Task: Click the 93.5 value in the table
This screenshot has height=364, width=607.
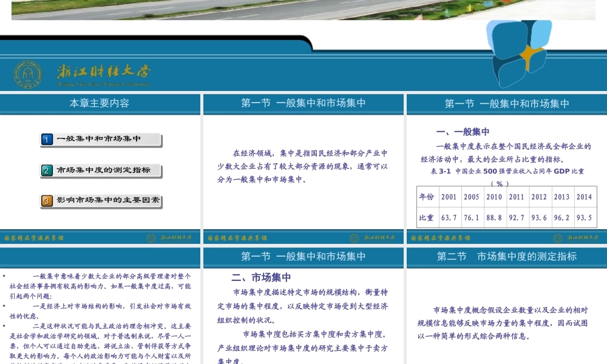Action: point(584,218)
